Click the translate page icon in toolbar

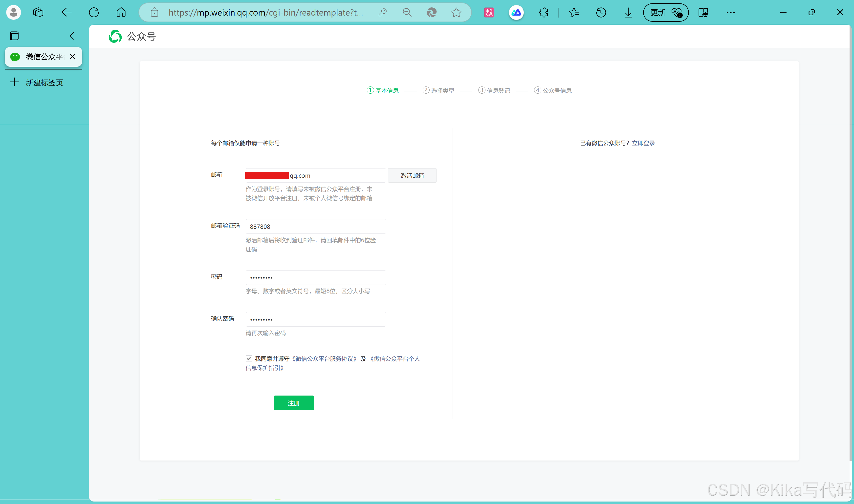click(x=489, y=13)
